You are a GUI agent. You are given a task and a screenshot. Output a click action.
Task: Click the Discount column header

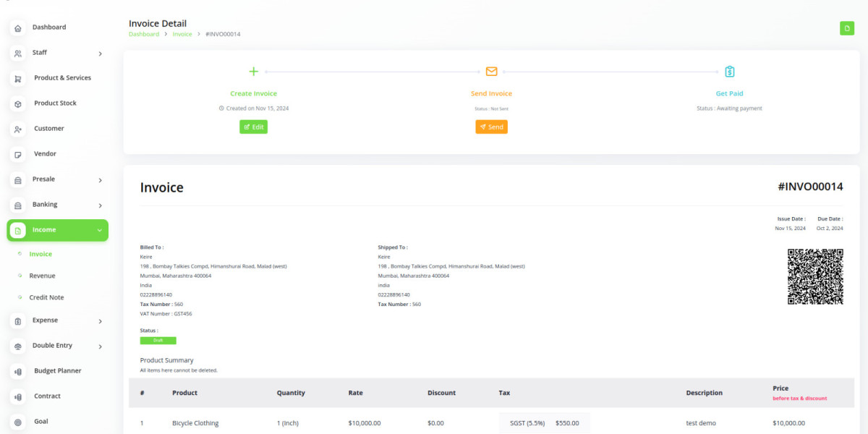pos(441,393)
